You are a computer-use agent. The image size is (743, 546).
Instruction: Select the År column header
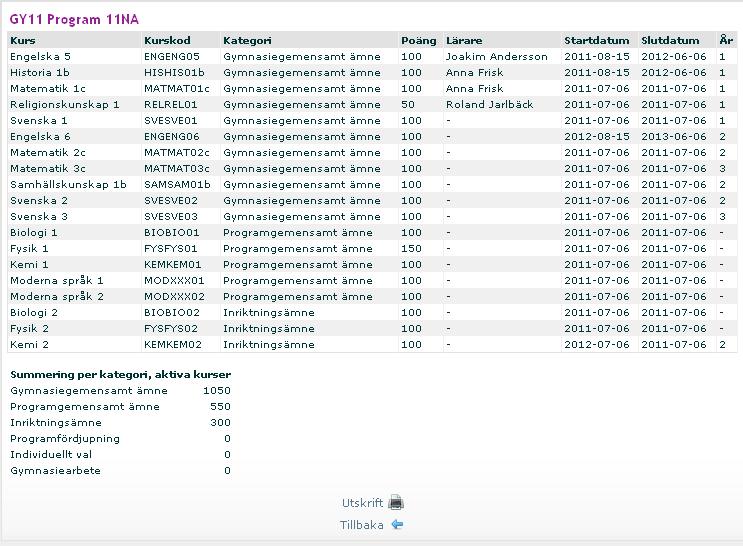726,40
